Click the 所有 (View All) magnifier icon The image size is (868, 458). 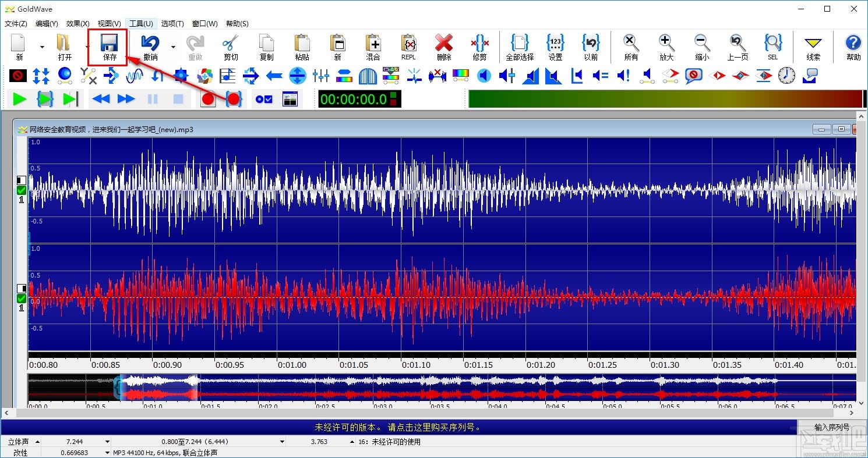tap(631, 42)
